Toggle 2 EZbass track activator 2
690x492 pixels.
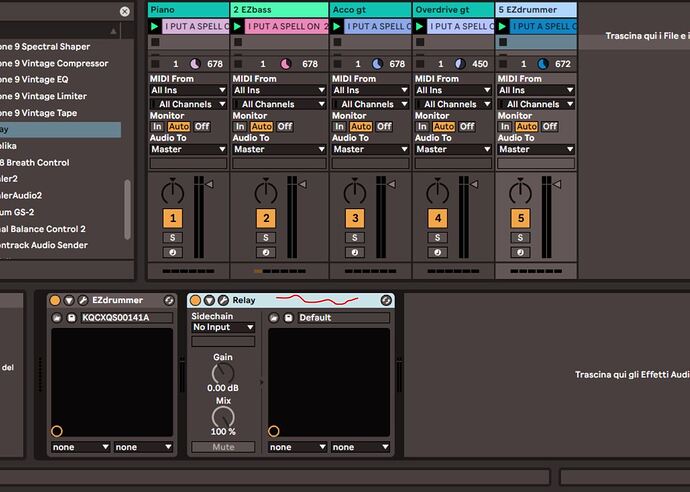pos(266,218)
